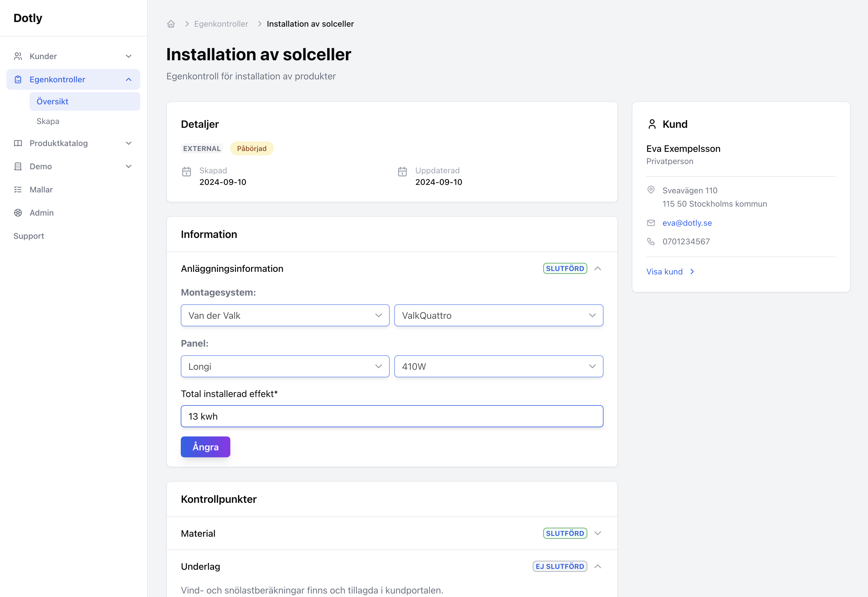Click the Mallar checklist icon

18,189
